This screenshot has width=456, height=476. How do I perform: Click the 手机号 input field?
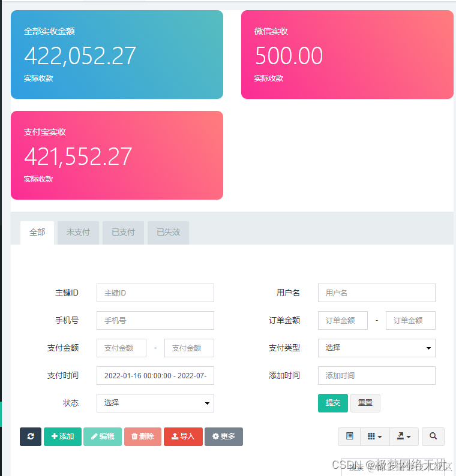pos(155,321)
